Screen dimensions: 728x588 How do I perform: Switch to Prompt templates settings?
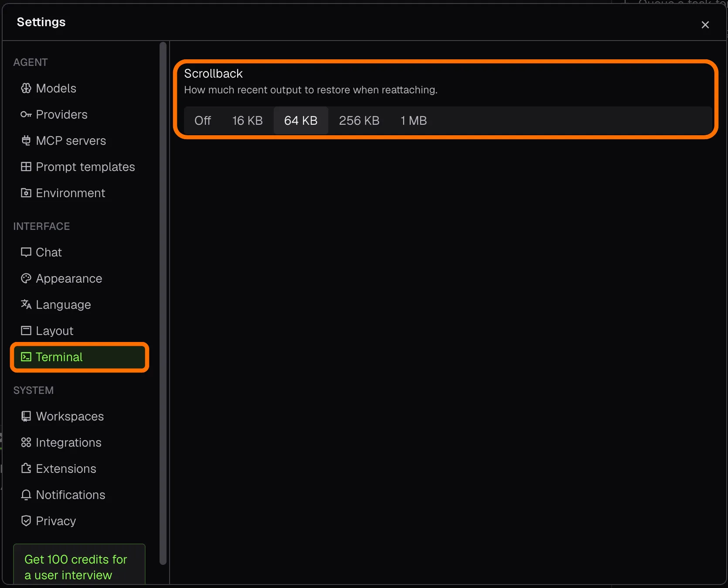coord(79,167)
